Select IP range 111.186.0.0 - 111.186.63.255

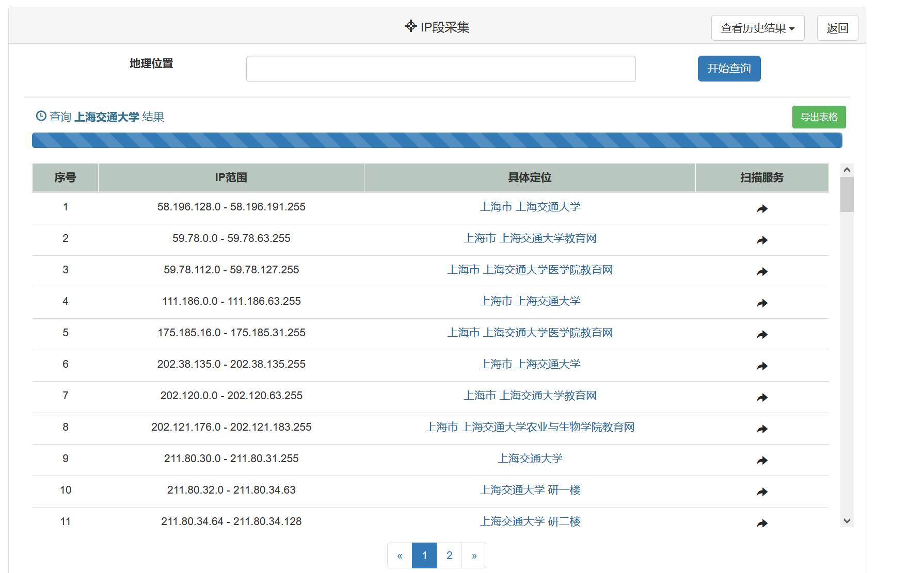coord(231,301)
